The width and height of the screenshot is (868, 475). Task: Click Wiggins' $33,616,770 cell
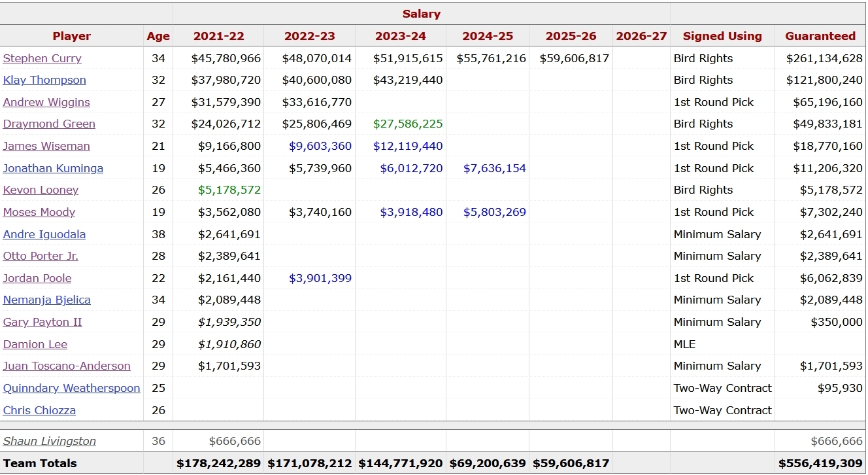click(x=317, y=102)
